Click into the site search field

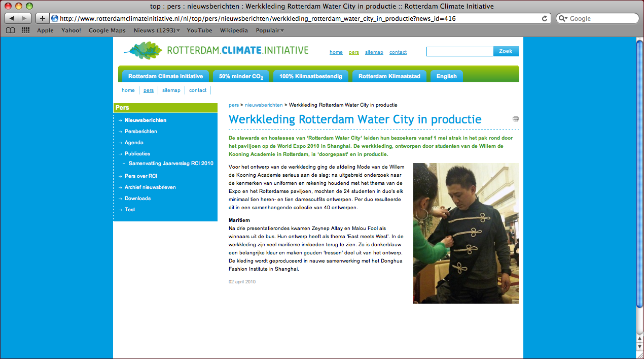point(459,51)
